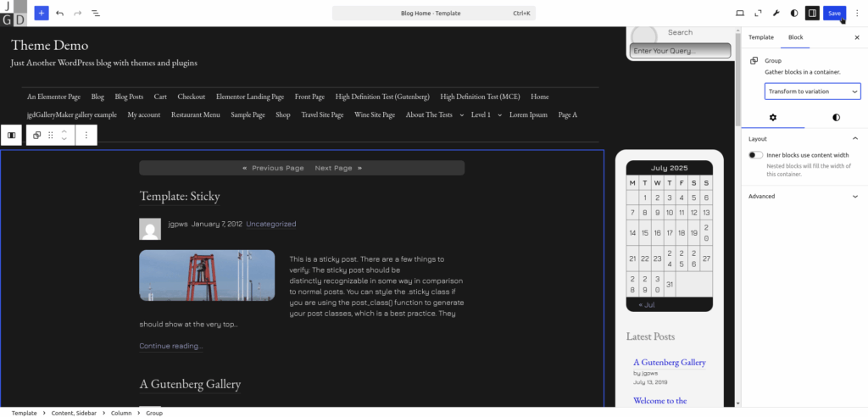Open the Group block's three-dot options
The width and height of the screenshot is (868, 417).
pyautogui.click(x=86, y=135)
